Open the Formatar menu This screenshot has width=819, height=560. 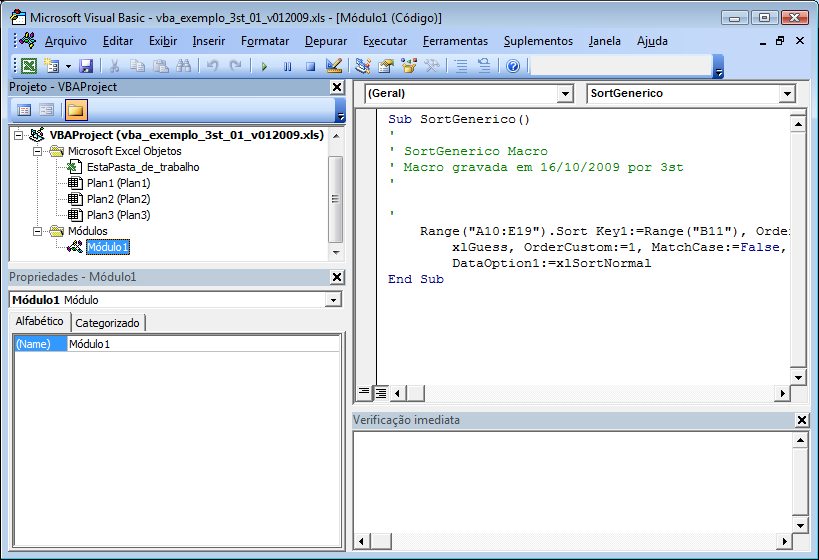point(265,41)
